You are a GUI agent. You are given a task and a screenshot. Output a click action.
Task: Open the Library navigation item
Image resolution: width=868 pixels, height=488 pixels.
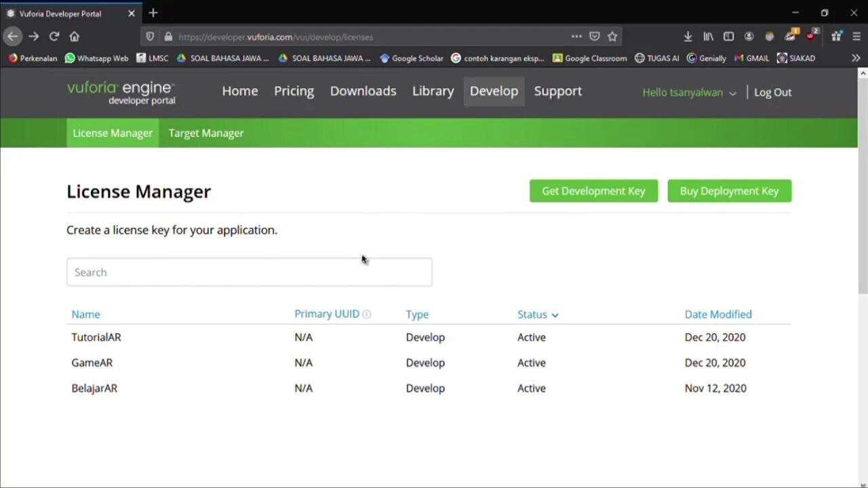point(433,91)
